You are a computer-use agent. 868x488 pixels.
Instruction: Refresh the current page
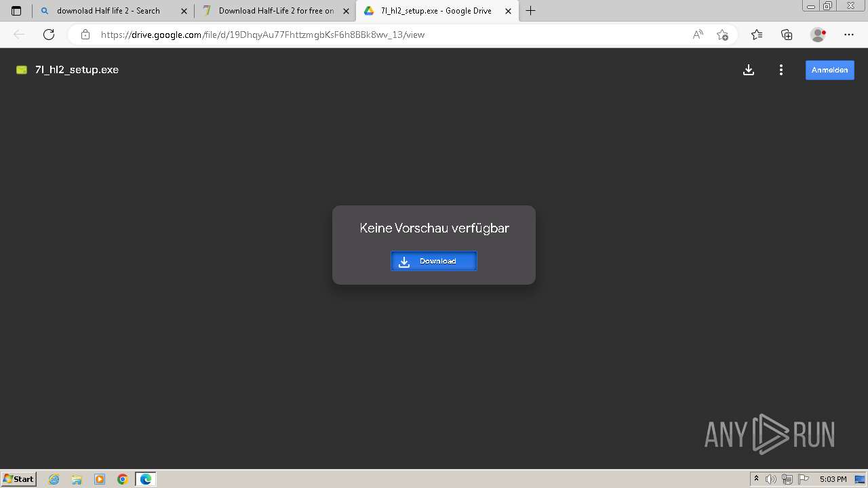pos(49,35)
